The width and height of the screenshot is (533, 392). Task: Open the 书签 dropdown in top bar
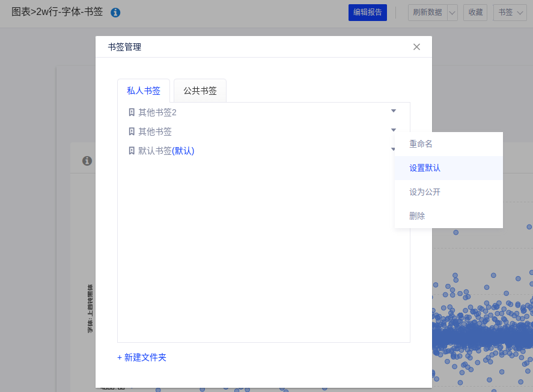(510, 13)
